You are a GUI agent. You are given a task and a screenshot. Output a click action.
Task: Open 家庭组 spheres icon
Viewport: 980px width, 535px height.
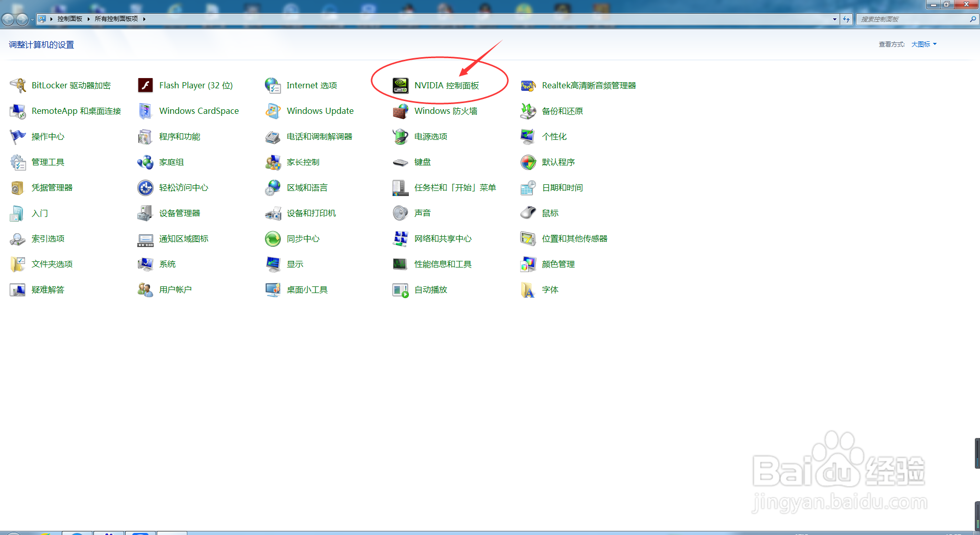pos(145,162)
